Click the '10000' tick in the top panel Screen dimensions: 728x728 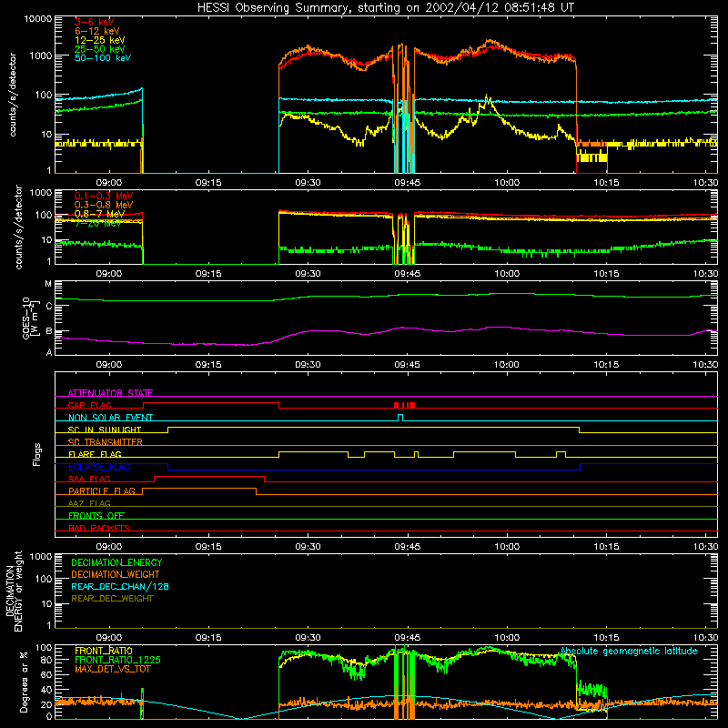click(x=38, y=19)
